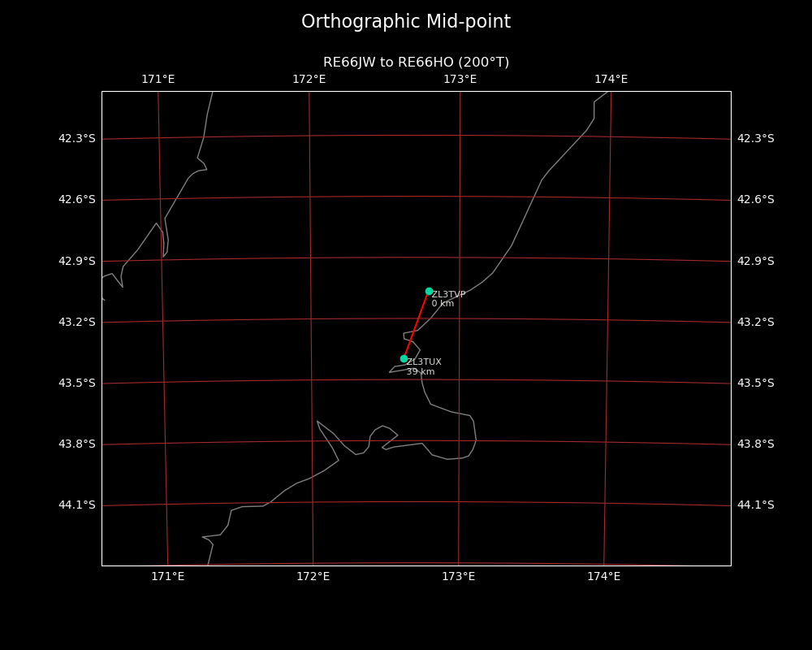Select the 42.9°S label on right axis
Image resolution: width=812 pixels, height=650 pixels.
(755, 261)
